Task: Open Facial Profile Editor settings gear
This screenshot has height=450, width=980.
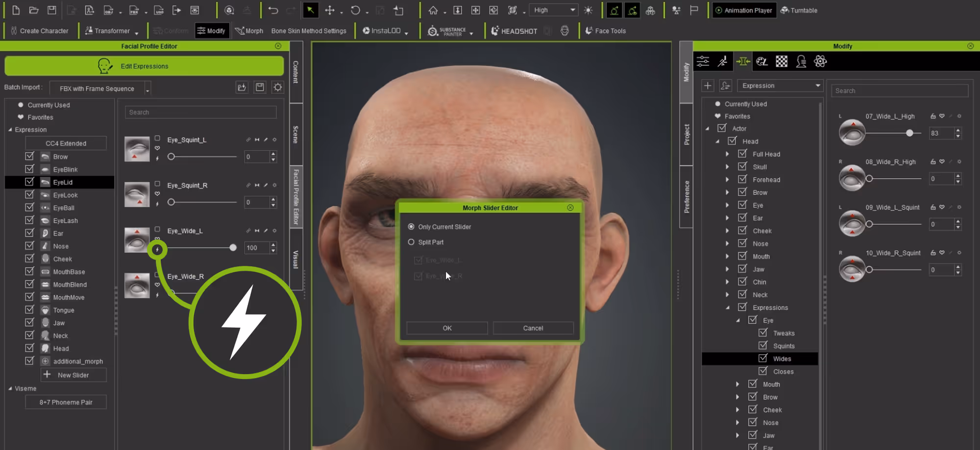Action: pos(278,87)
